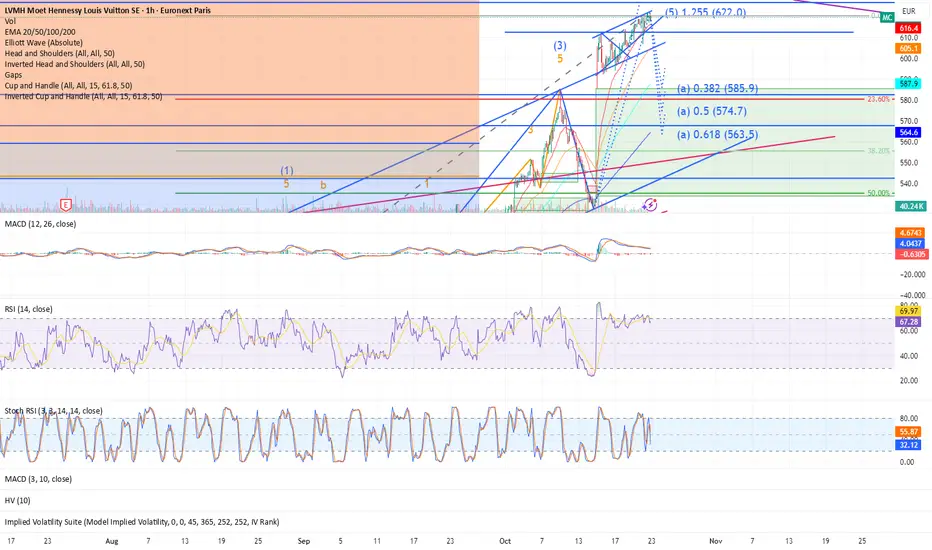Select the blue (3) wave label

[x=559, y=45]
